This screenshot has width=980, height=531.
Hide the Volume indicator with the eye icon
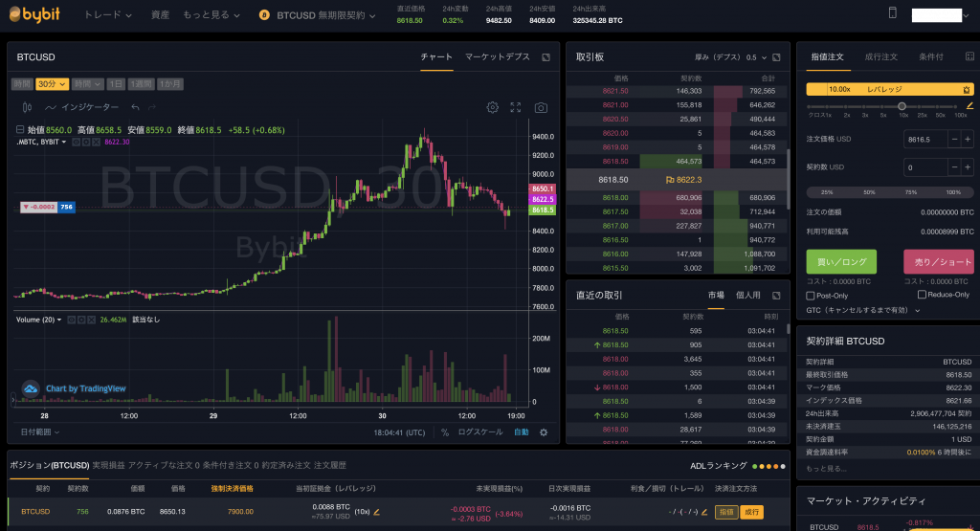[71, 320]
